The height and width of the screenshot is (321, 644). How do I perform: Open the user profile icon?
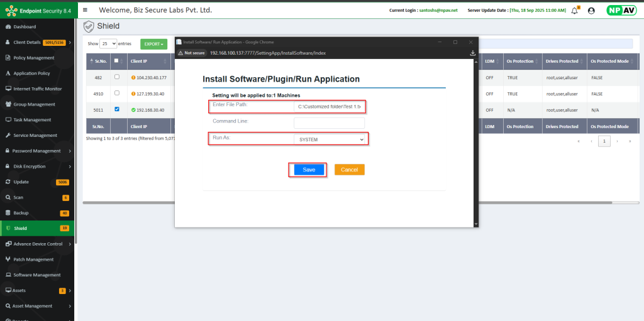click(591, 11)
